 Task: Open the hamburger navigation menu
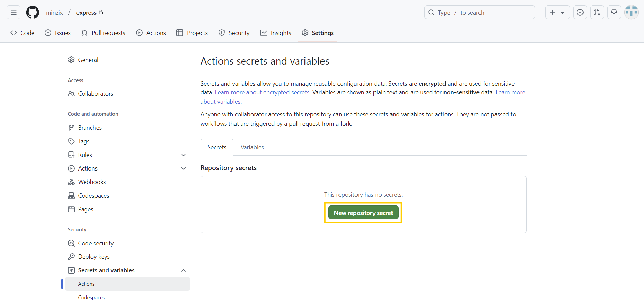[x=14, y=13]
